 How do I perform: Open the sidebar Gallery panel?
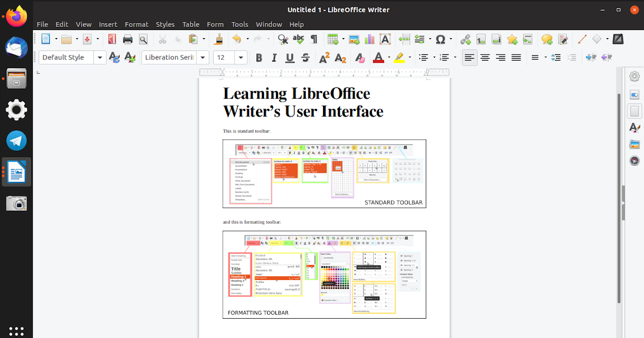pyautogui.click(x=634, y=144)
